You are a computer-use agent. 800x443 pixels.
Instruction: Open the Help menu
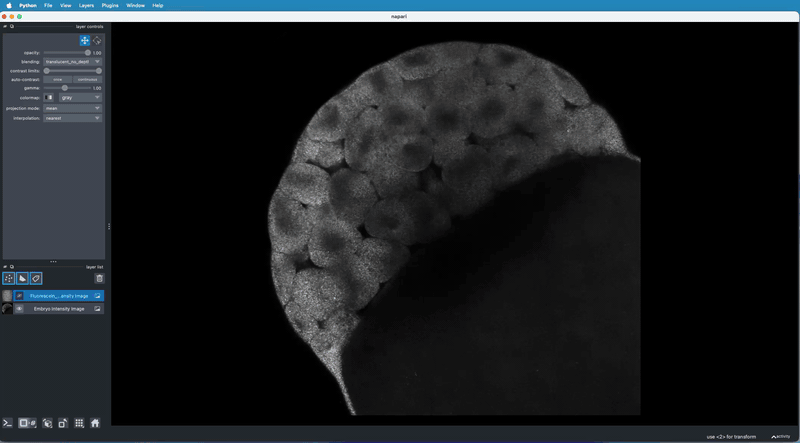[158, 5]
